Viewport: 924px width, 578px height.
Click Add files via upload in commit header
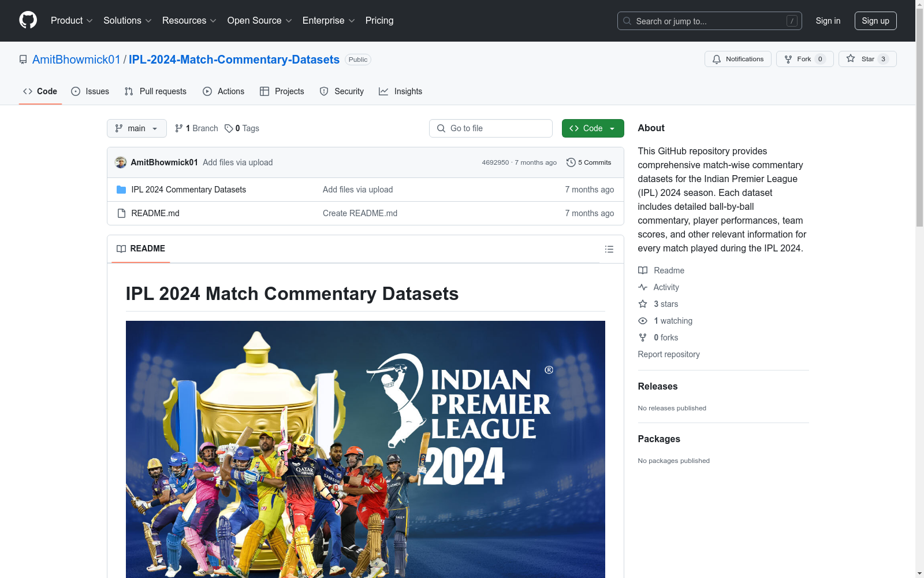coord(238,162)
